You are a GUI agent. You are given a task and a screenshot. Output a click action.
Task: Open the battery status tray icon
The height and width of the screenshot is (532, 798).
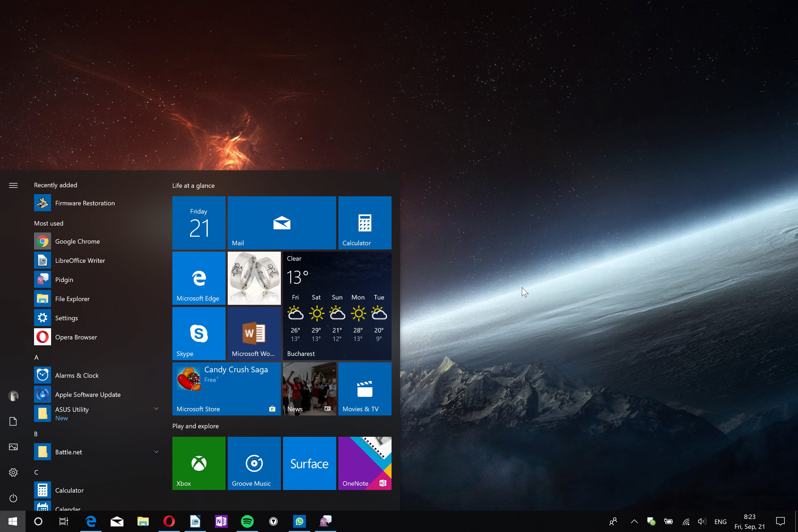pos(668,521)
